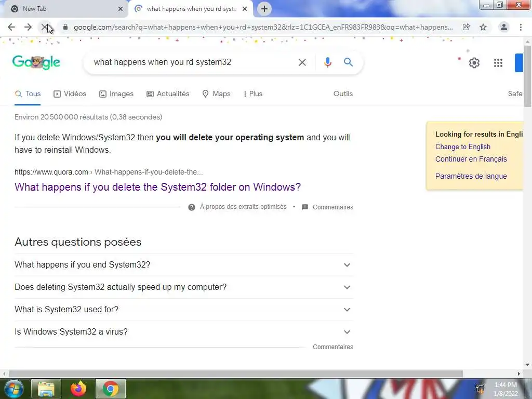
Task: Click the browser forward arrow
Action: tap(28, 27)
